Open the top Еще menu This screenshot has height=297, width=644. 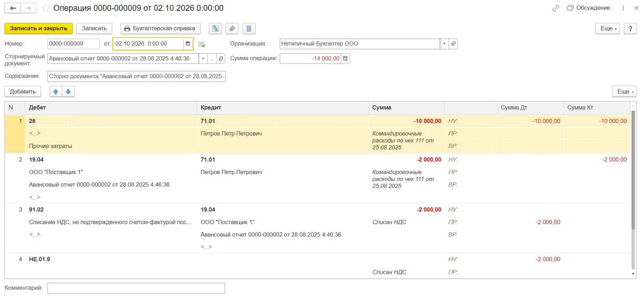(608, 28)
